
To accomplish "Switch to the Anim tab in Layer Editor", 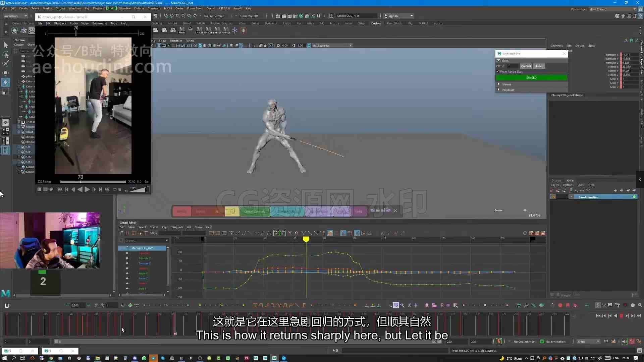I will [570, 180].
